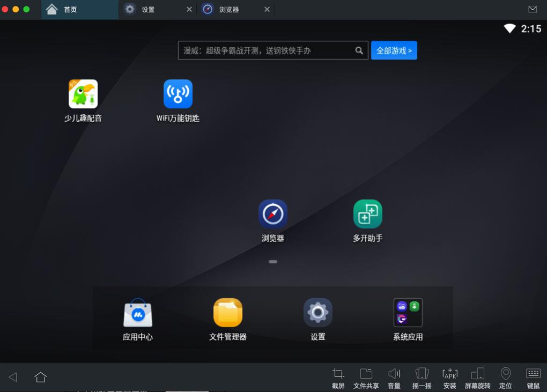Click the WiFi status icon

click(x=509, y=28)
